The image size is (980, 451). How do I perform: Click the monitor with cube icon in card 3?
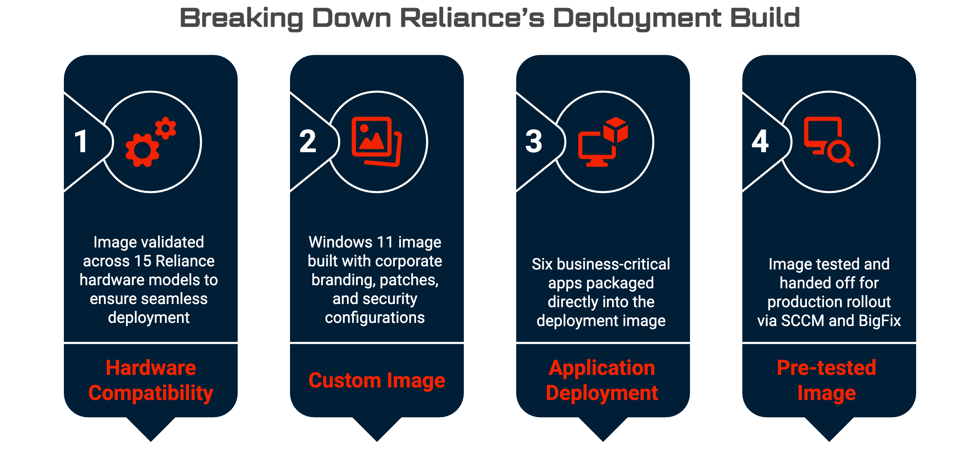[603, 142]
